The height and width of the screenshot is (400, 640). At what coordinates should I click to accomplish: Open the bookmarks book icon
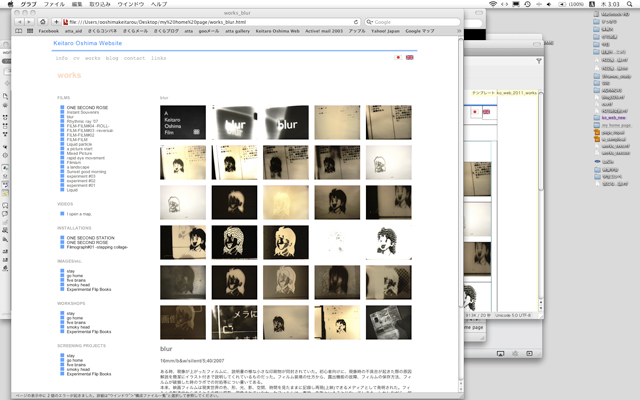tap(18, 31)
